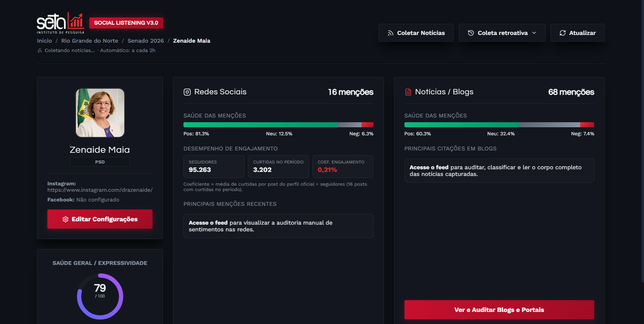
Task: Expand the Coleta retroativa dropdown chevron
Action: coord(534,33)
